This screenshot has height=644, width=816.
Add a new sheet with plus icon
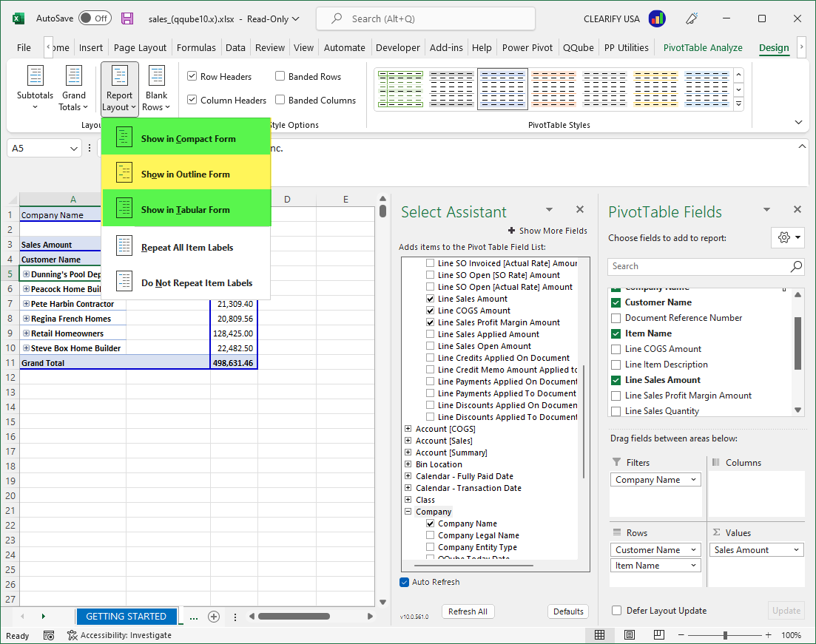coord(213,617)
